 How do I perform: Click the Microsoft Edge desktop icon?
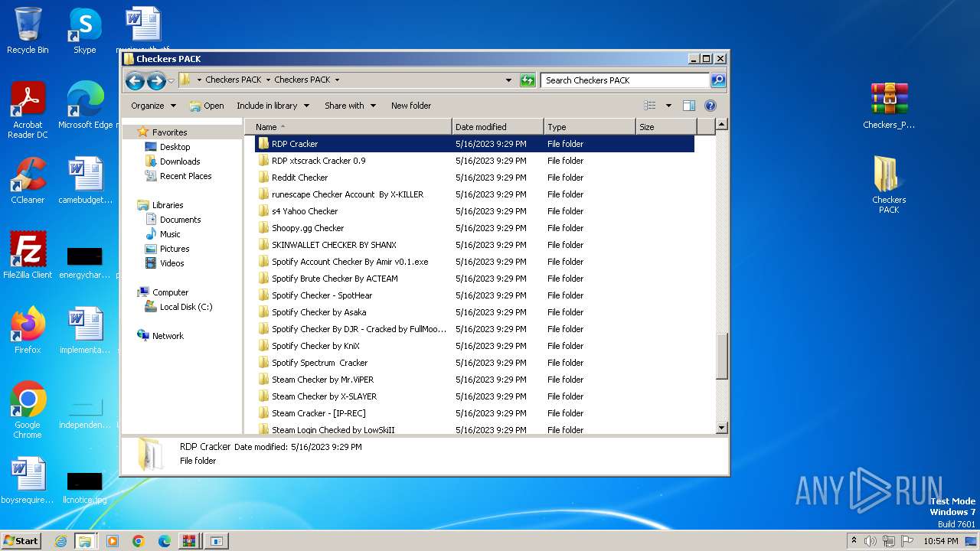click(x=85, y=106)
